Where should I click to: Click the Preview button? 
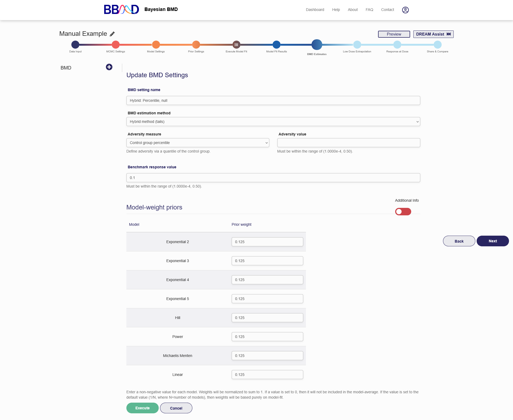(394, 34)
